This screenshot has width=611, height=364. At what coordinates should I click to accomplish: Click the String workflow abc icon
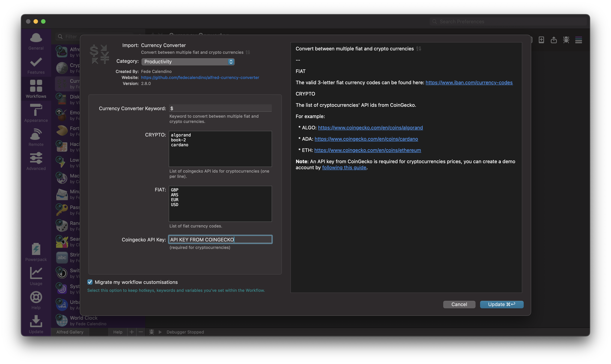pyautogui.click(x=62, y=257)
